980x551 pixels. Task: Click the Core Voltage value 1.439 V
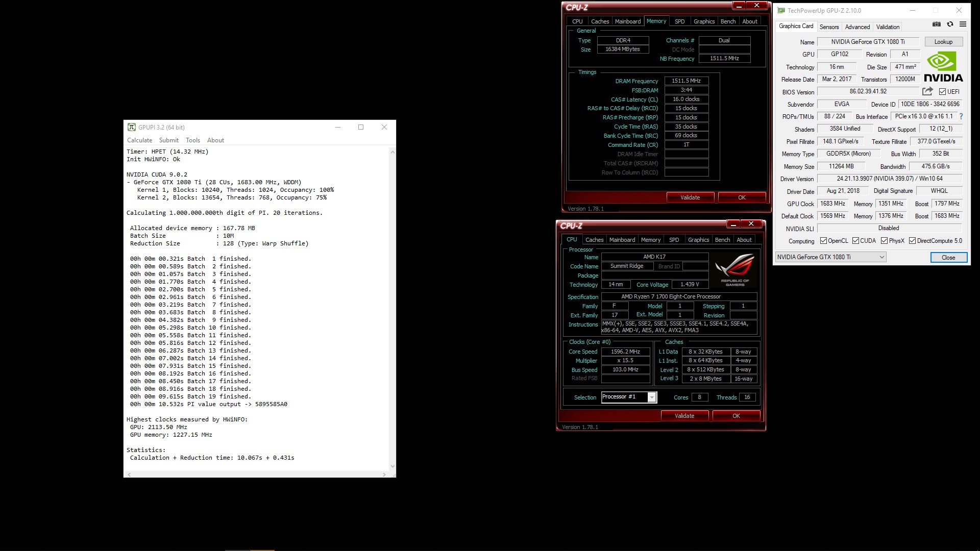point(690,285)
